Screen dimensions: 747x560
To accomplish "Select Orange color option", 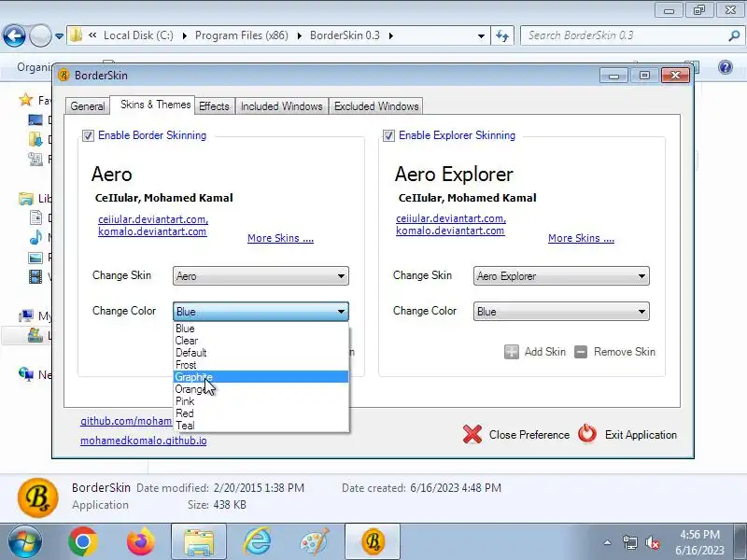I will pos(261,389).
